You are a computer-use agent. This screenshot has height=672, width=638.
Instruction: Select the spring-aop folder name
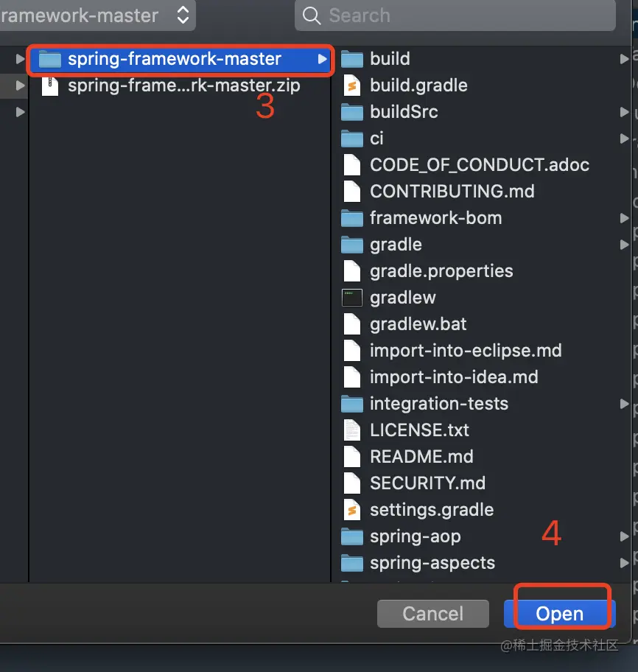pyautogui.click(x=416, y=536)
